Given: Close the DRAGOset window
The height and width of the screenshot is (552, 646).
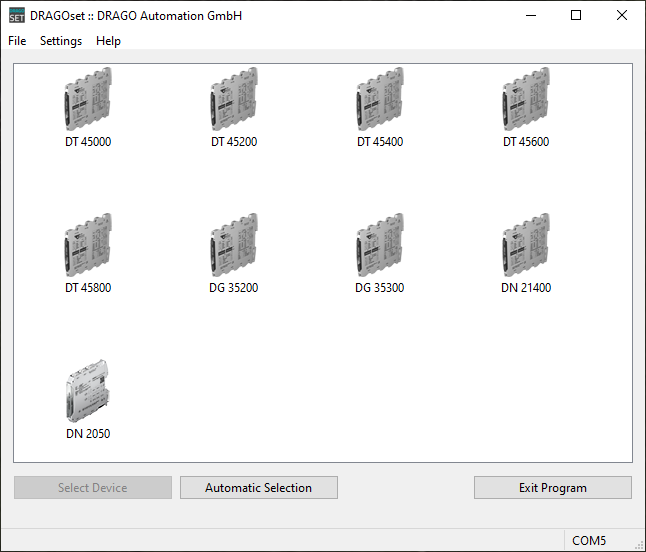Looking at the screenshot, I should [x=622, y=15].
